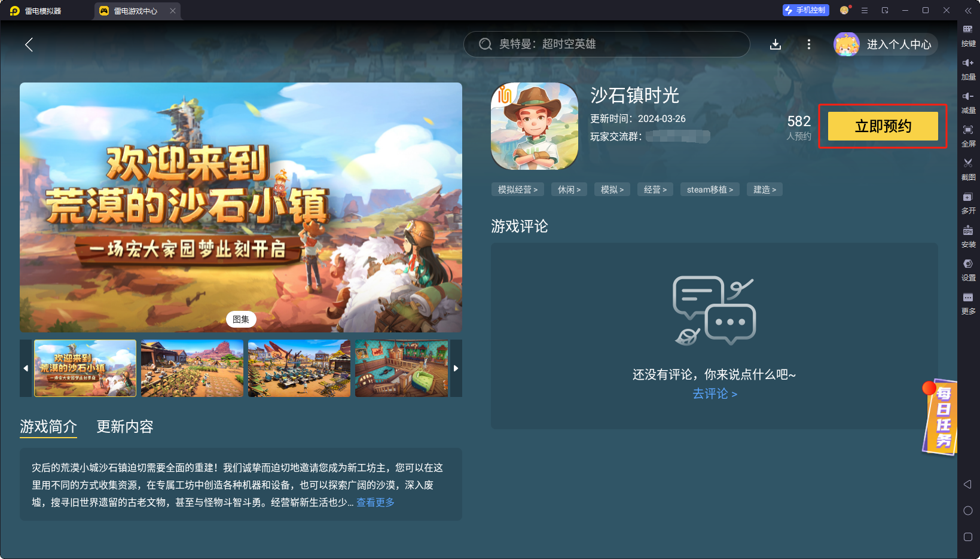Screen dimensions: 980x559
Task: Select the interior room screenshot thumbnail
Action: point(402,368)
